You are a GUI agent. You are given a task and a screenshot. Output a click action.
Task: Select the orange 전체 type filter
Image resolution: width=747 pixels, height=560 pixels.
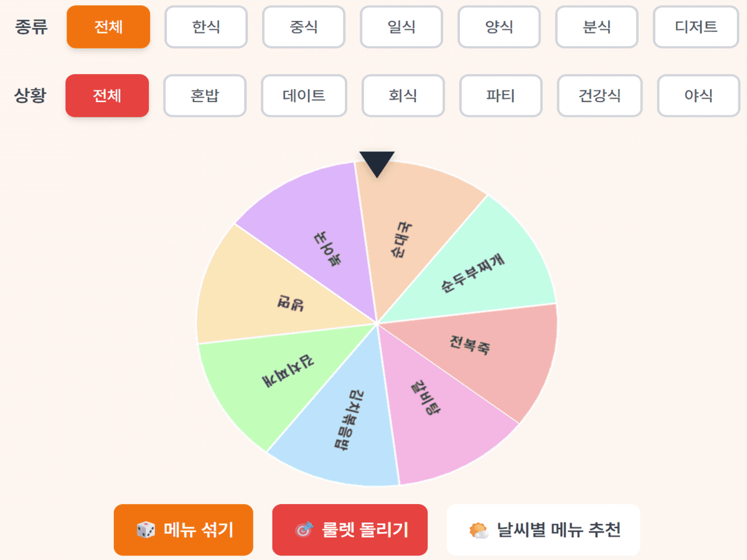point(108,27)
